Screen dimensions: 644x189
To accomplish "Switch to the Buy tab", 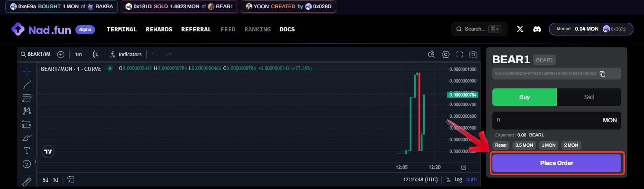I will point(525,97).
